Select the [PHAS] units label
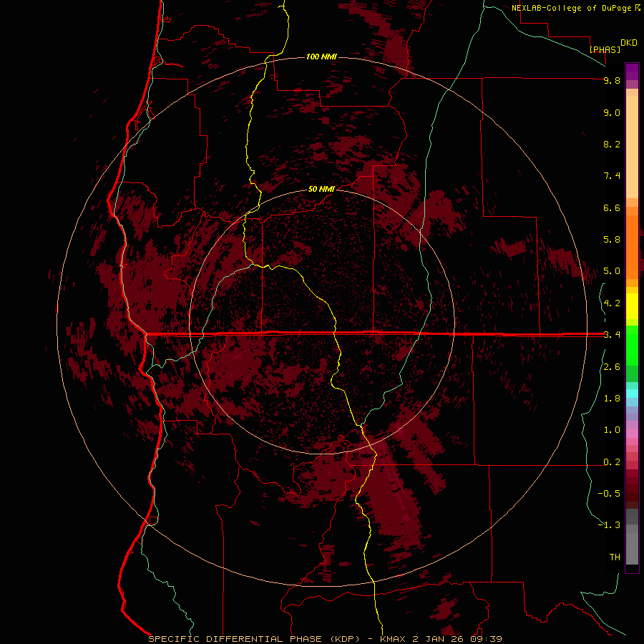 [605, 50]
